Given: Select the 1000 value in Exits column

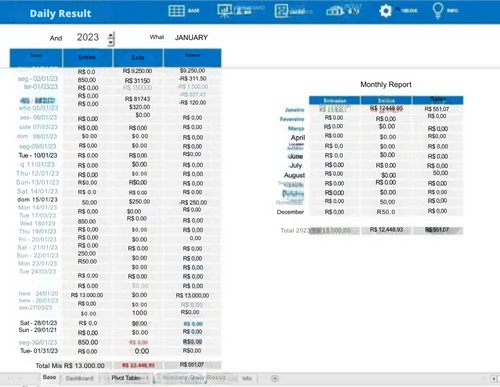Looking at the screenshot, I should pos(139,313).
